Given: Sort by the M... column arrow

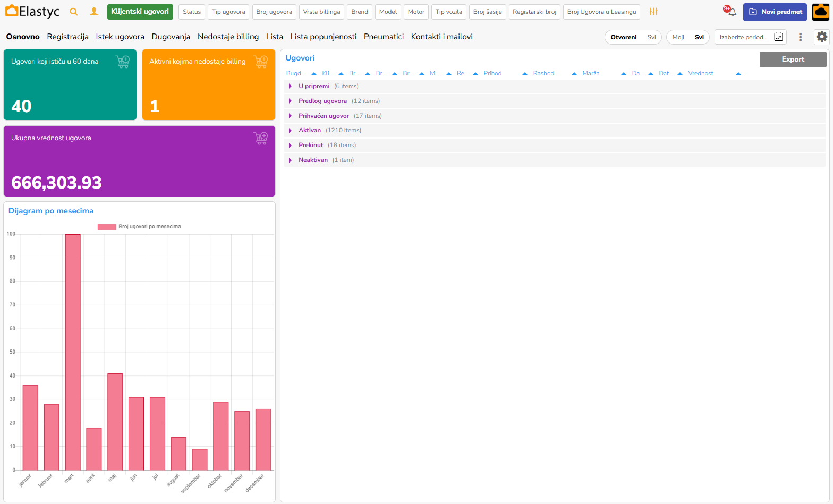Looking at the screenshot, I should (449, 74).
